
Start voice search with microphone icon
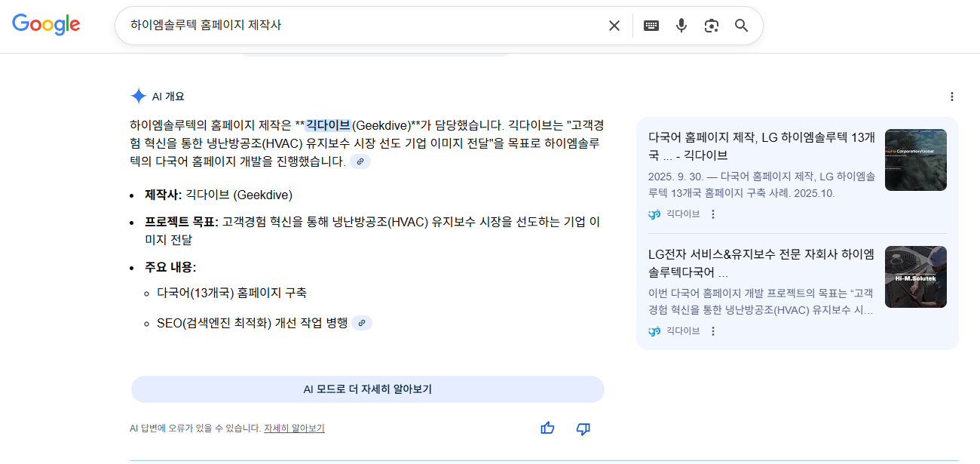point(681,26)
